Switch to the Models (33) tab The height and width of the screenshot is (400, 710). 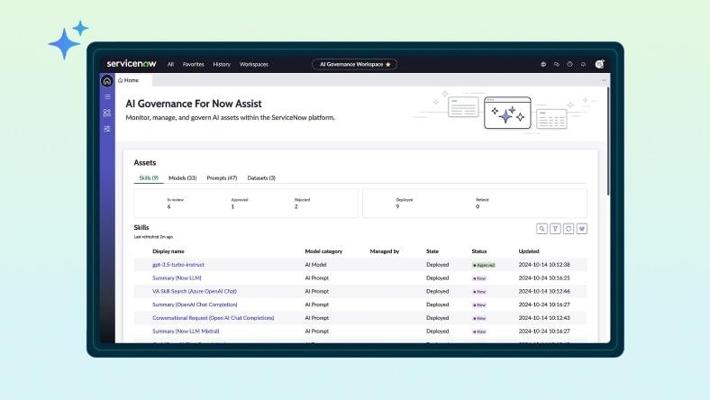(x=182, y=178)
